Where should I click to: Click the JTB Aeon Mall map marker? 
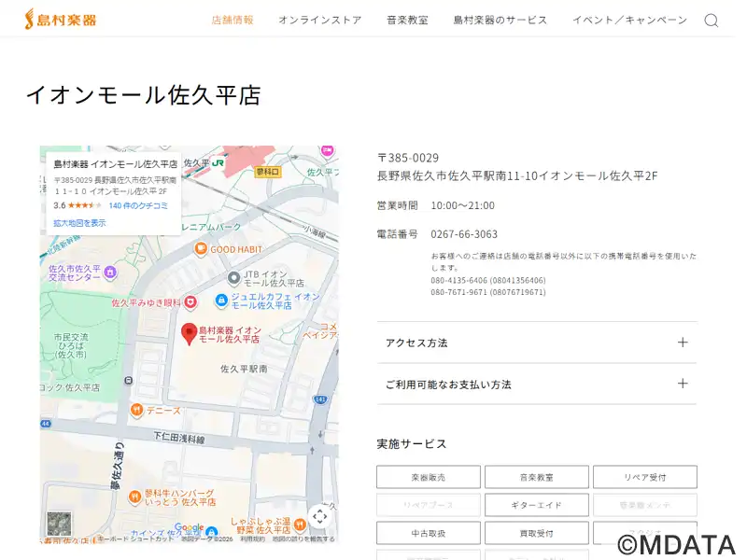pyautogui.click(x=234, y=277)
